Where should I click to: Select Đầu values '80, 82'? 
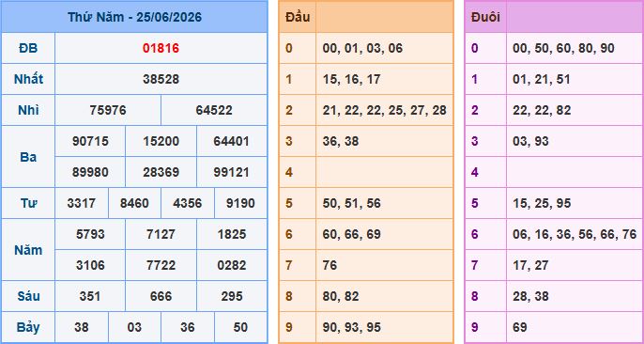coord(341,296)
